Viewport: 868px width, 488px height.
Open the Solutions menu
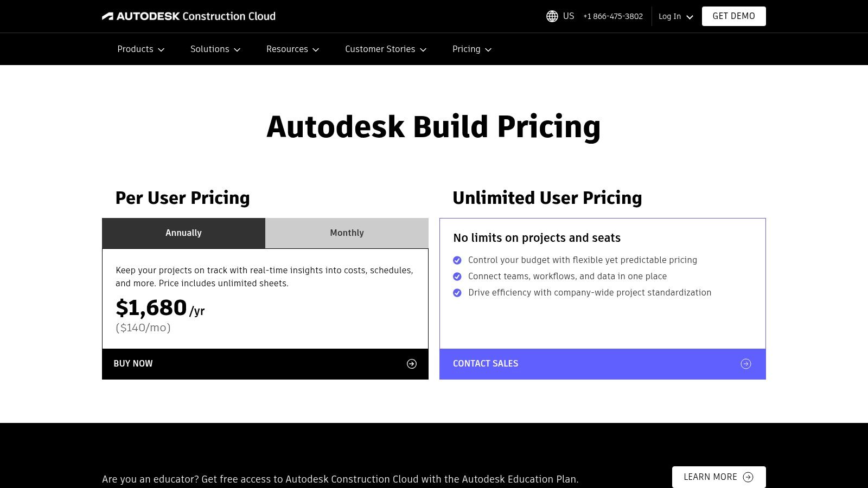coord(215,49)
